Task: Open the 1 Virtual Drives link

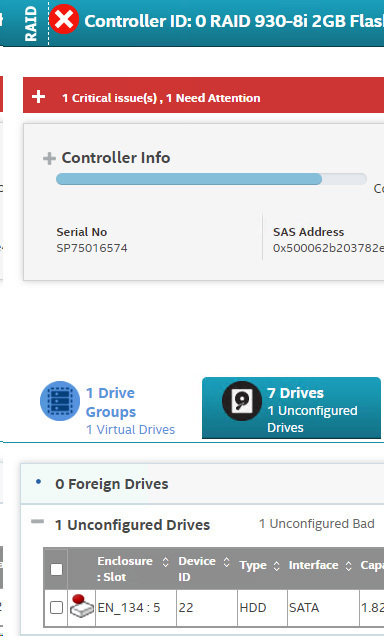Action: [x=131, y=430]
